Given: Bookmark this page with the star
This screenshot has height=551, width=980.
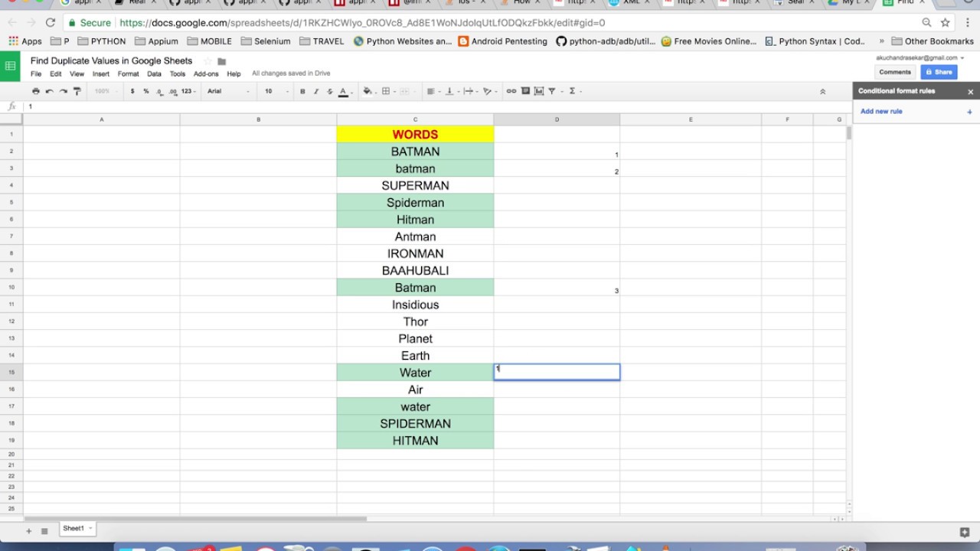Looking at the screenshot, I should 946,23.
